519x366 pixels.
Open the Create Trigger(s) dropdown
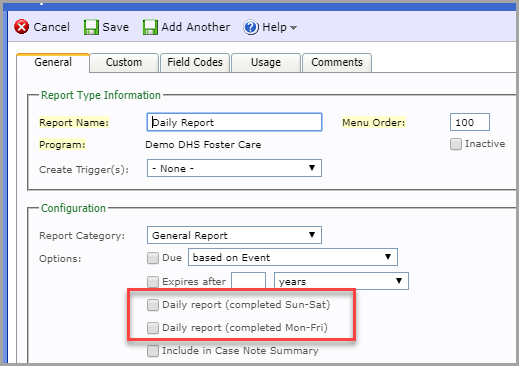tap(234, 168)
